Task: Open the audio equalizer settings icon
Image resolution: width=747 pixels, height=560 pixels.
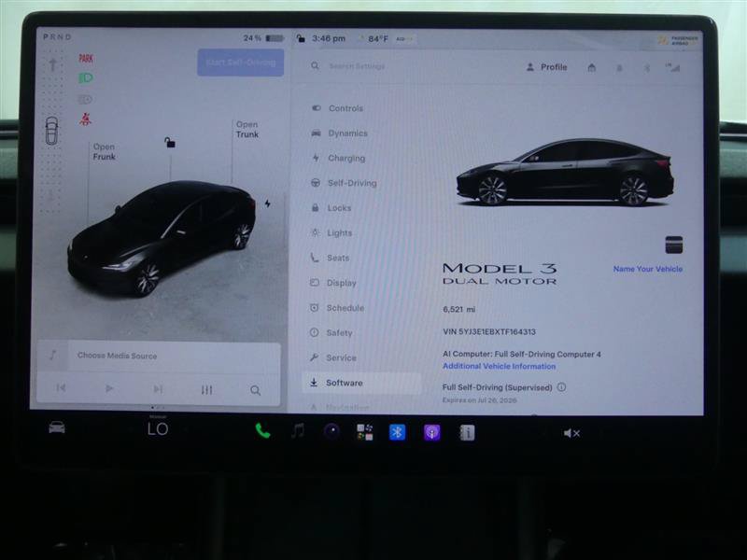Action: click(206, 390)
